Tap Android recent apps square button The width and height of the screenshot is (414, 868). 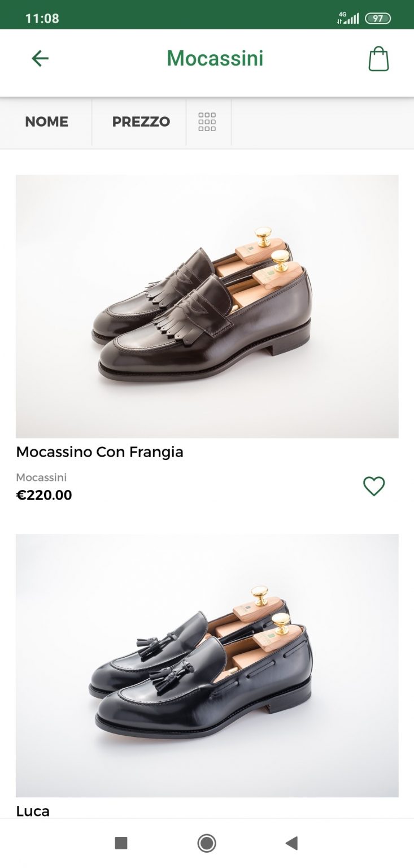tap(121, 843)
